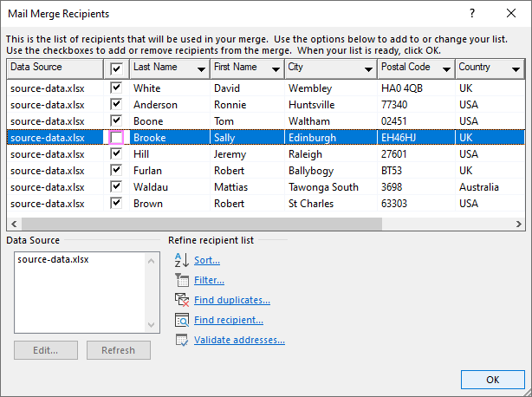Open the City column dropdown arrow
This screenshot has height=397, width=532.
[368, 69]
